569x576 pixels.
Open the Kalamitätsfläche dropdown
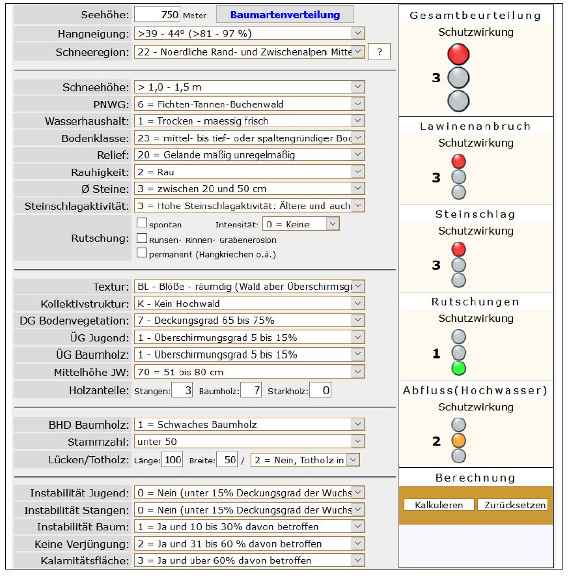point(249,560)
